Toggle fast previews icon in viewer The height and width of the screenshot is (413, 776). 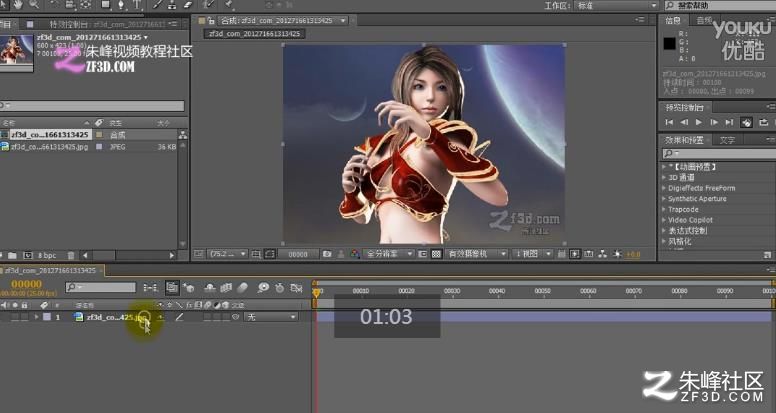coord(575,254)
